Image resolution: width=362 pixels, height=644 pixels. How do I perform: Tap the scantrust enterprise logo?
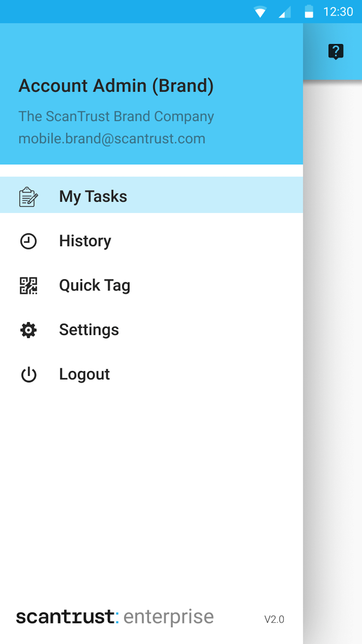pyautogui.click(x=115, y=617)
